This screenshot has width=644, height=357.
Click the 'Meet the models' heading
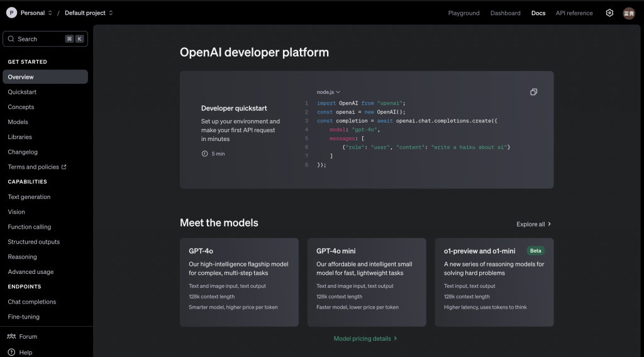coord(219,223)
